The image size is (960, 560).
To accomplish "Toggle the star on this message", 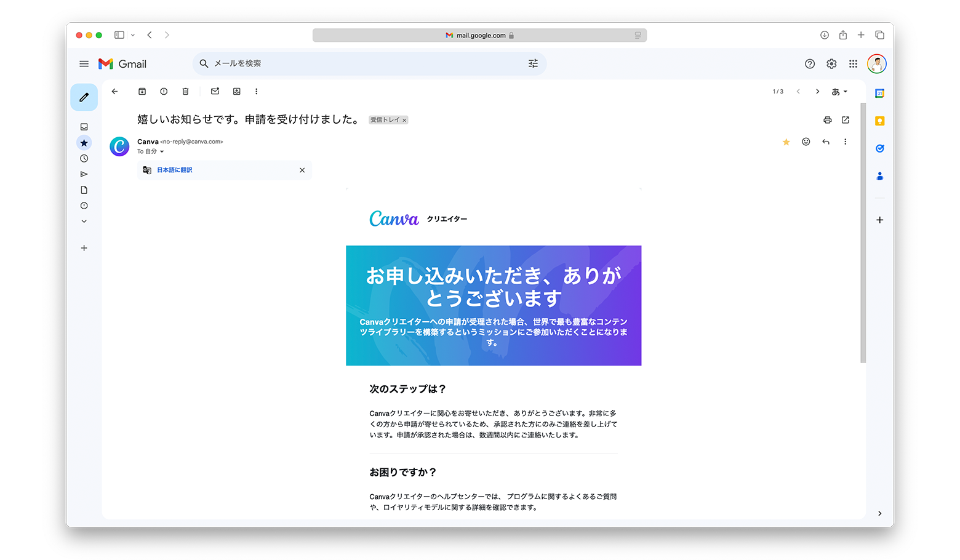I will tap(786, 142).
